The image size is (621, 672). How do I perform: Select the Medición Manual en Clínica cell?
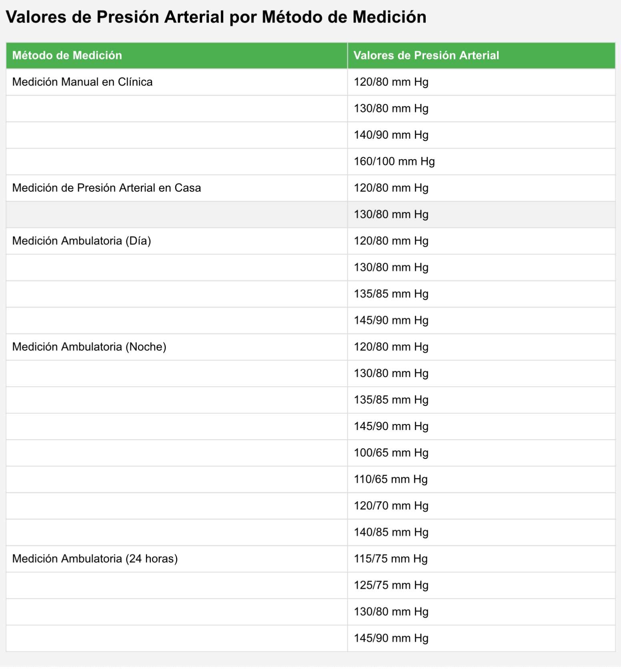(82, 82)
